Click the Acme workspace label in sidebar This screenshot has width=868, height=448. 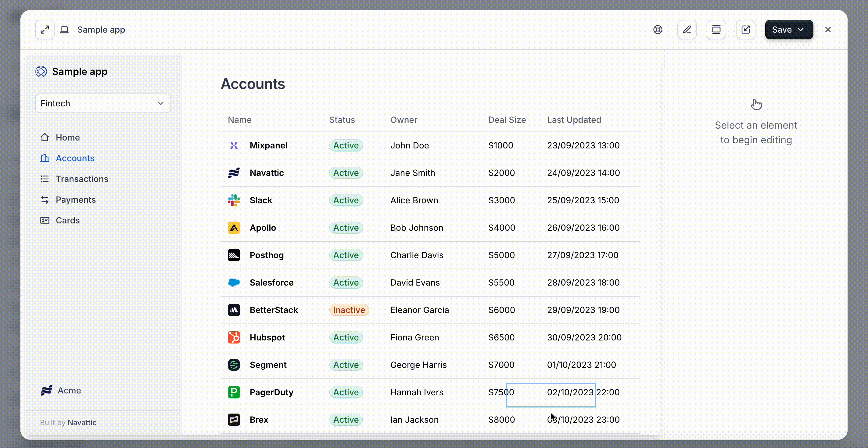69,390
